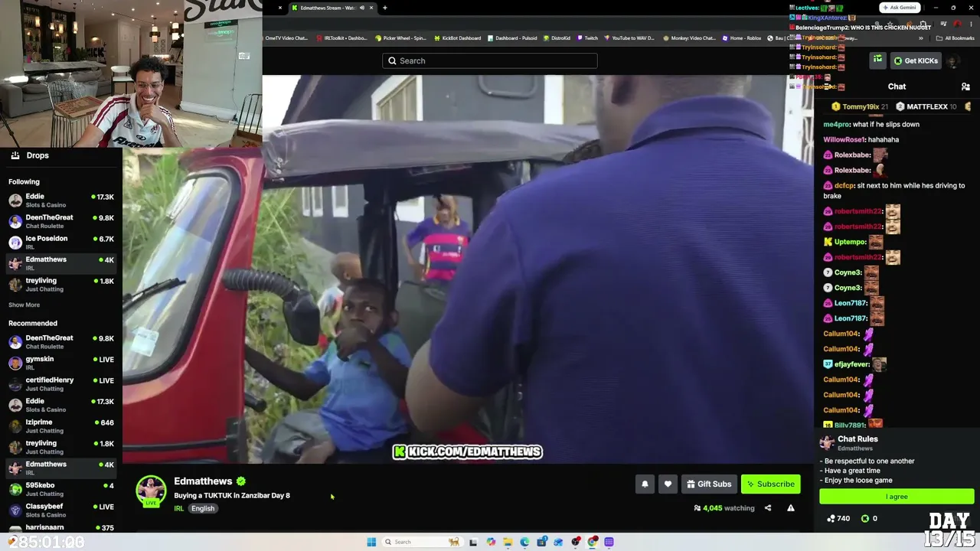Viewport: 980px width, 551px height.
Task: Open the All Bookmarks folder
Action: pos(955,37)
